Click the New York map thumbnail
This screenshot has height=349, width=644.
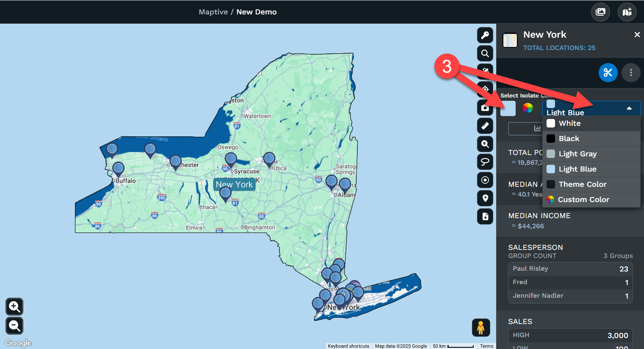[510, 40]
